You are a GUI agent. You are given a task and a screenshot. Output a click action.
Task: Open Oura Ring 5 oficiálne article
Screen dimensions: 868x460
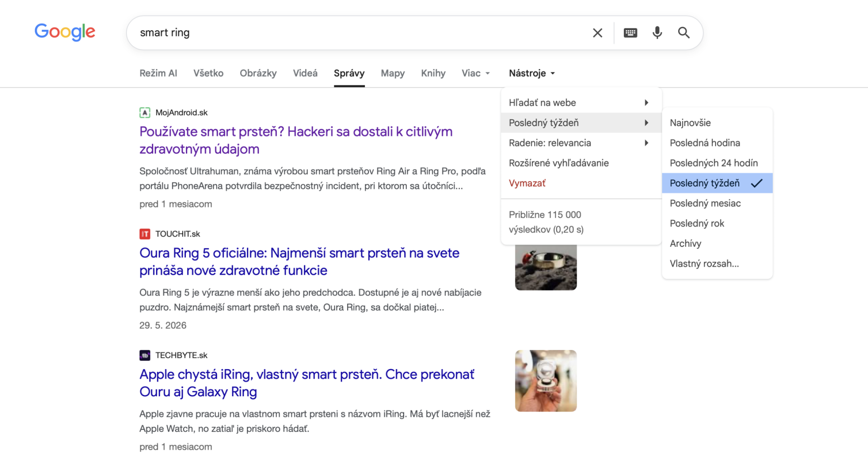299,262
